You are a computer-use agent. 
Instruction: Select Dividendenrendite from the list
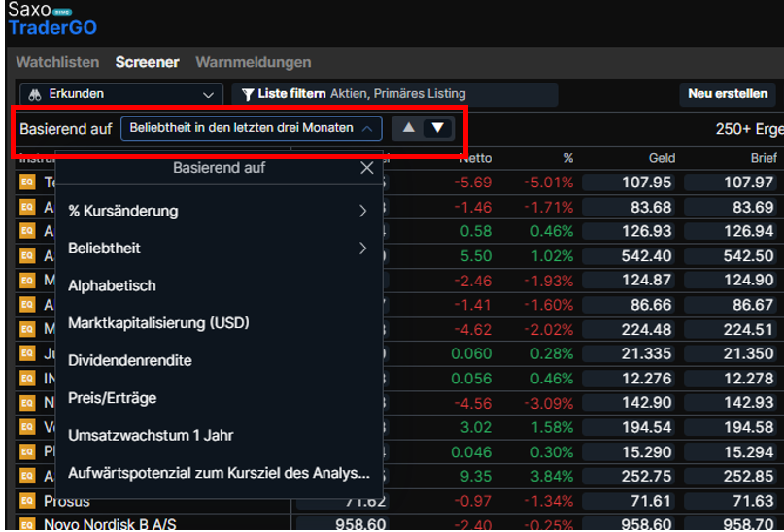[x=130, y=360]
